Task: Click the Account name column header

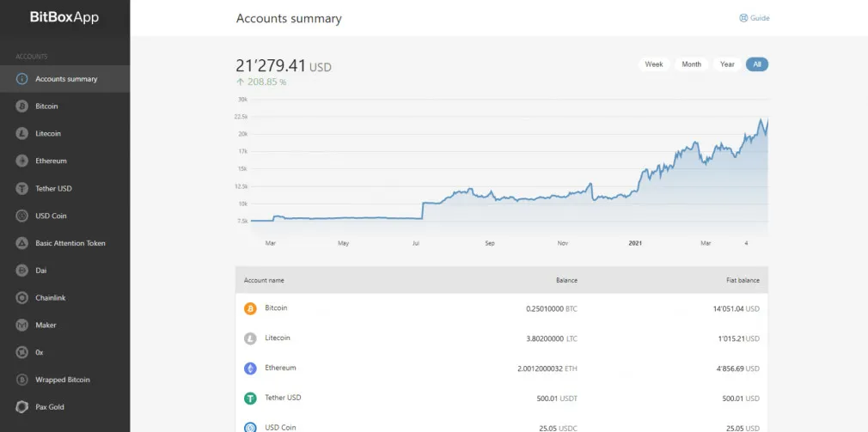Action: coord(264,281)
